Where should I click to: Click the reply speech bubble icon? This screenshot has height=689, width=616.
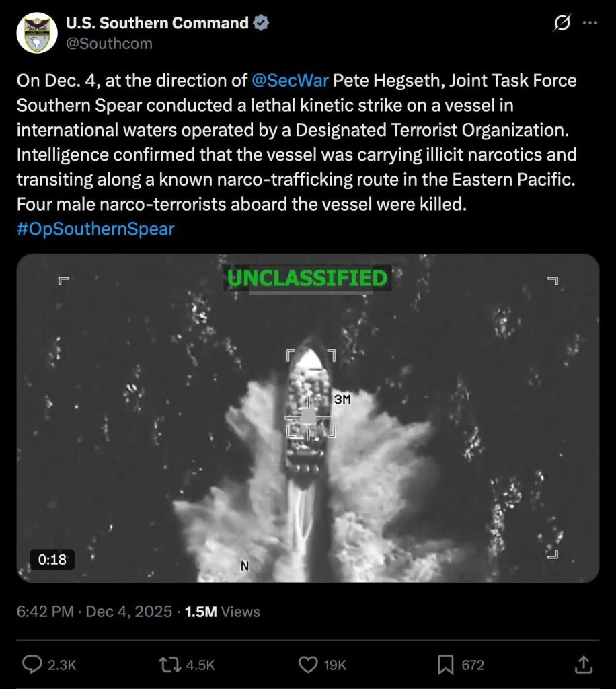(32, 665)
